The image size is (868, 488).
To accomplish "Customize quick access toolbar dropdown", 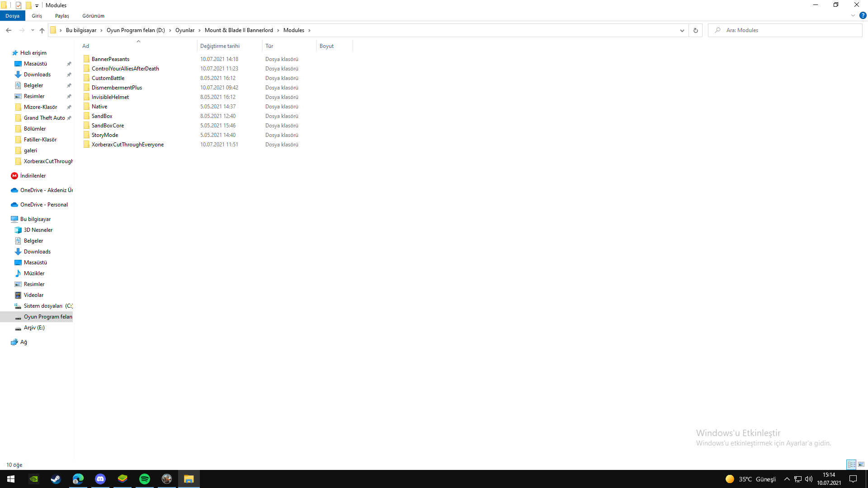I will (37, 5).
